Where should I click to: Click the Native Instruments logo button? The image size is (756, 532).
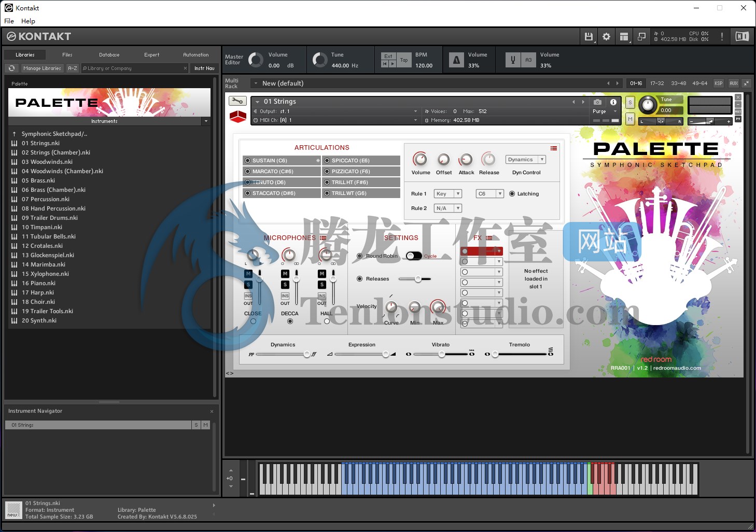click(x=742, y=36)
